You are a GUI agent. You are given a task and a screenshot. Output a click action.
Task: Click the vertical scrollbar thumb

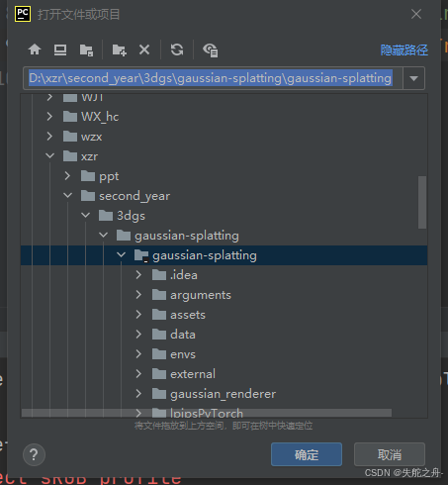[x=422, y=202]
